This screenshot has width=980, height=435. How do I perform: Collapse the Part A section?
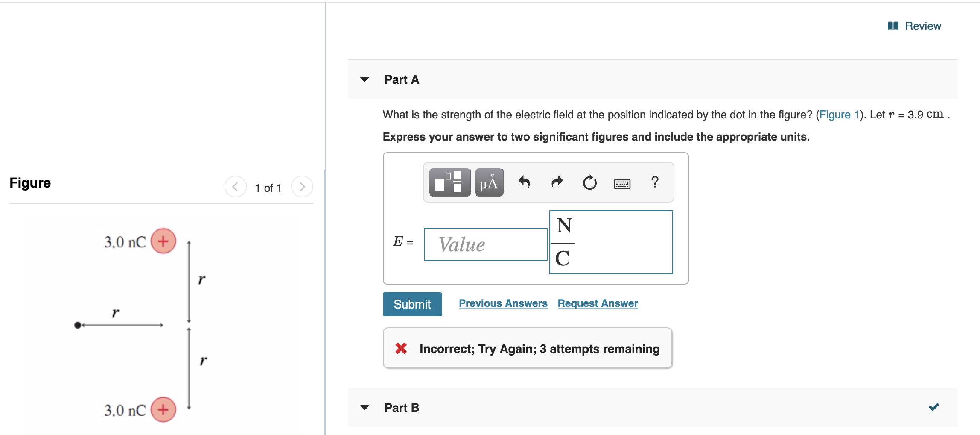[365, 79]
